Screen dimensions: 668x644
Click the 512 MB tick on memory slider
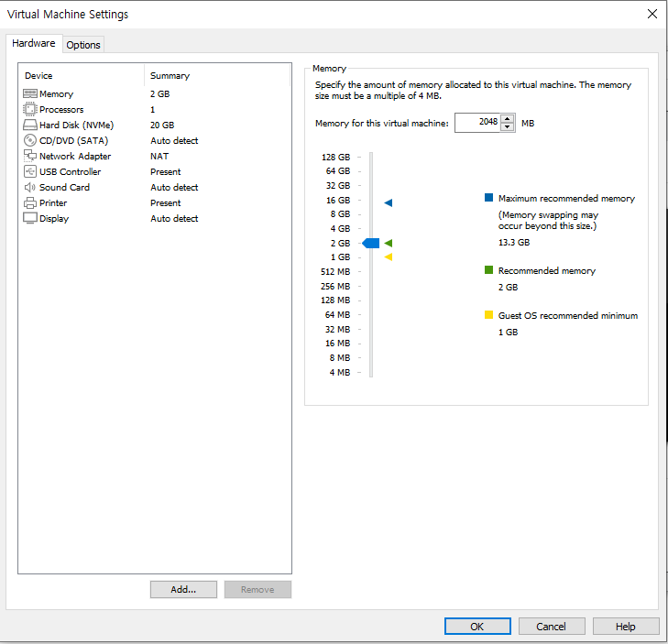point(359,271)
